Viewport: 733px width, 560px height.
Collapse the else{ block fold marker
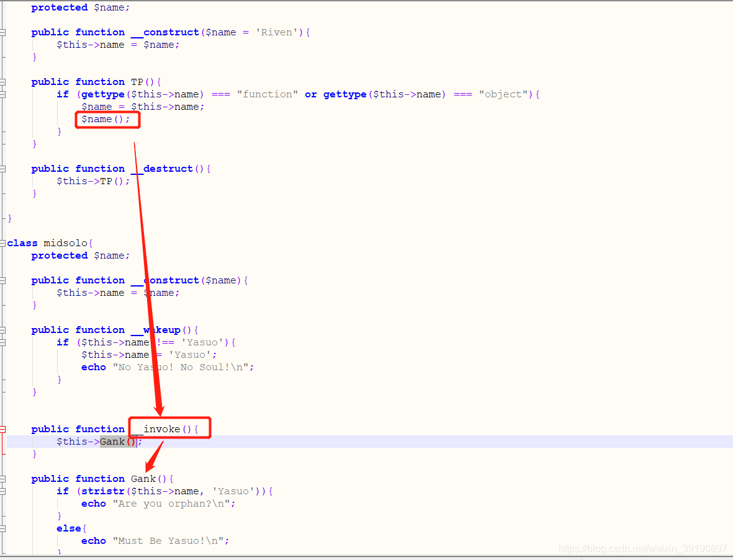(x=2, y=529)
